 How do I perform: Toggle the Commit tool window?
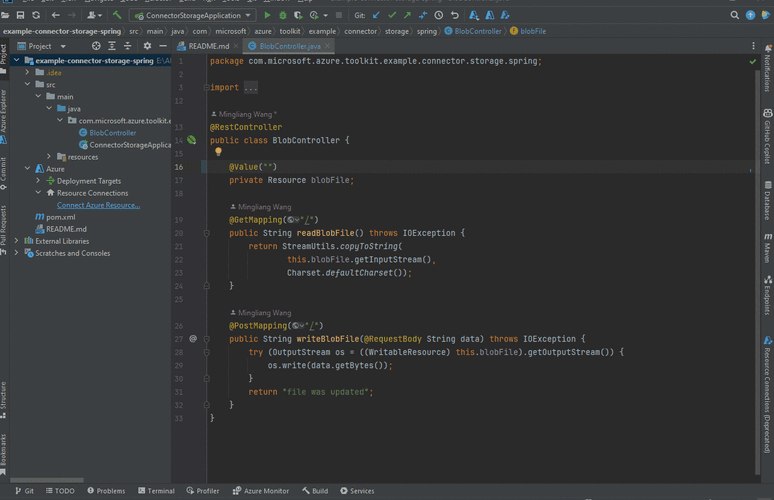[3, 173]
